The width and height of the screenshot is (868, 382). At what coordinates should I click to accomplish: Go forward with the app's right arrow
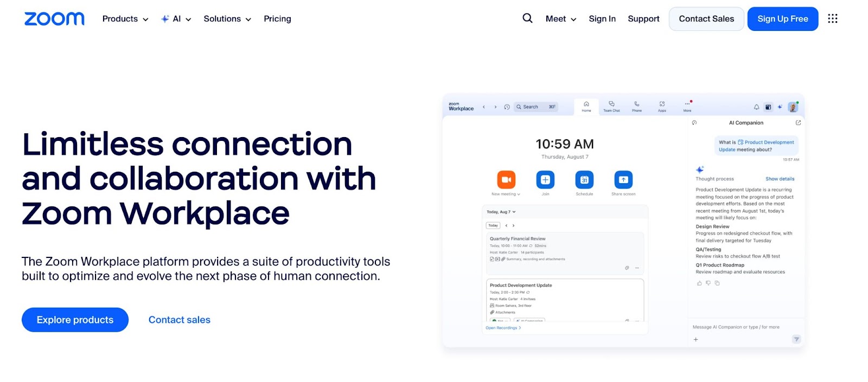495,107
